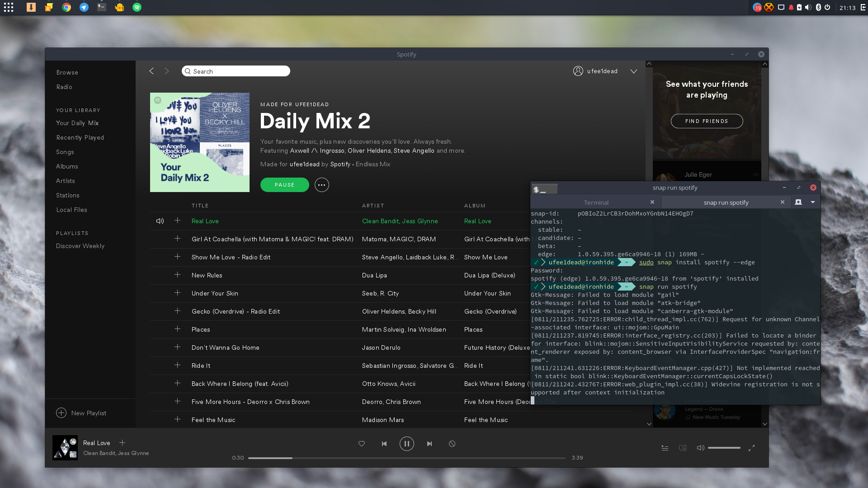The width and height of the screenshot is (868, 488).
Task: Open Clean Bandit artist link in first row
Action: (x=380, y=221)
